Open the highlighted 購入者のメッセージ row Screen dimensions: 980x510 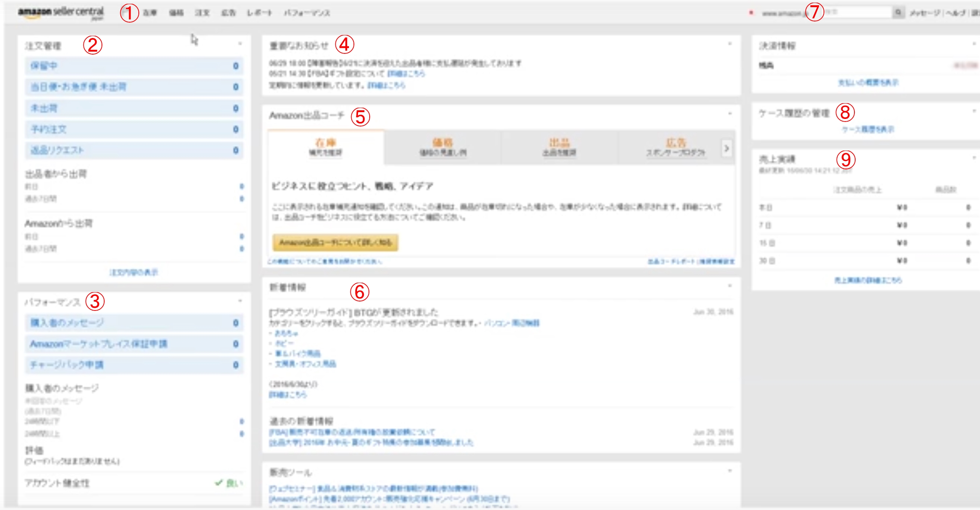click(134, 323)
